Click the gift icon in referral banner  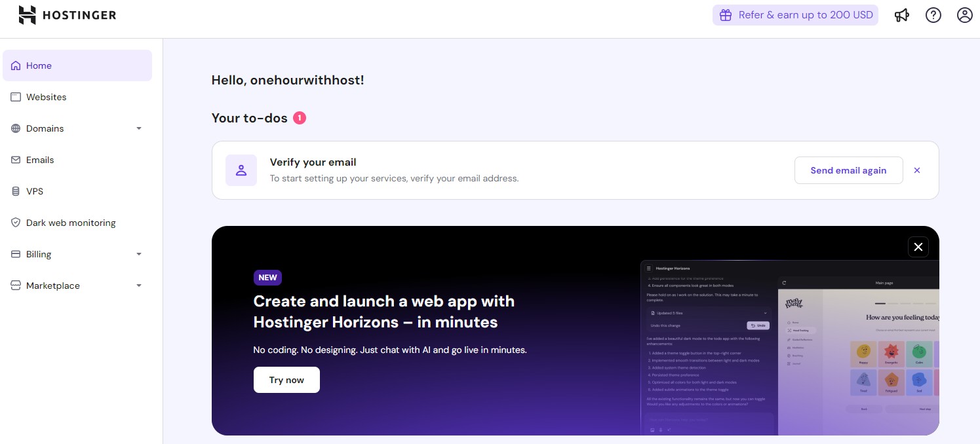725,15
